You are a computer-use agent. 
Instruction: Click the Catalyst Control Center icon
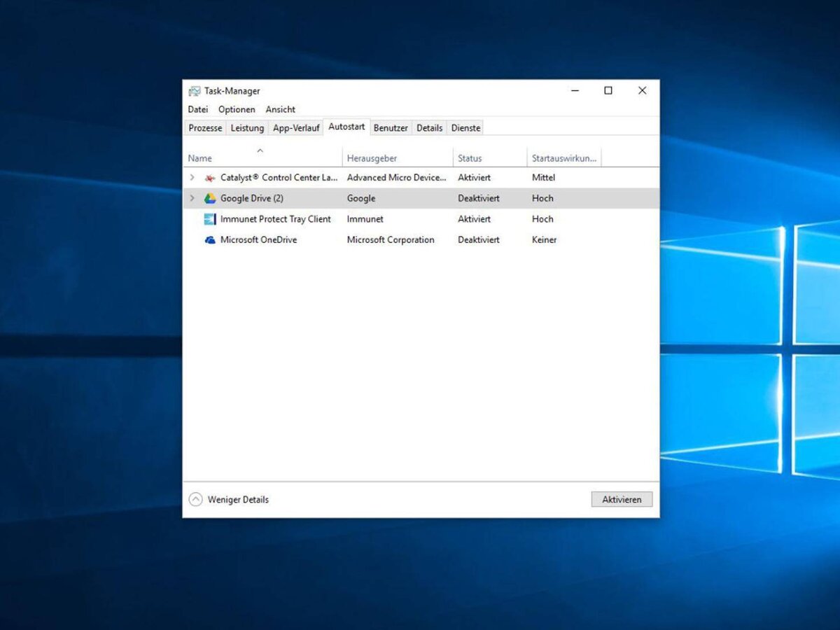tap(210, 178)
